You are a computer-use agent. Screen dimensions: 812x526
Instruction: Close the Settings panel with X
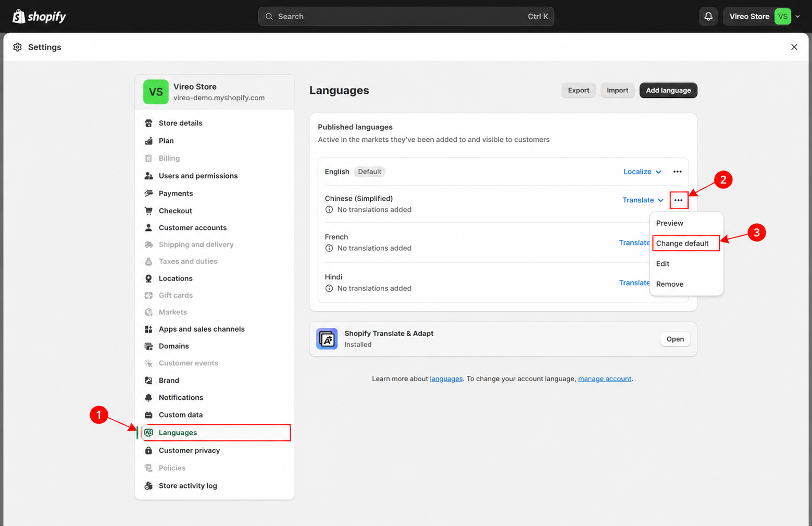[x=794, y=47]
